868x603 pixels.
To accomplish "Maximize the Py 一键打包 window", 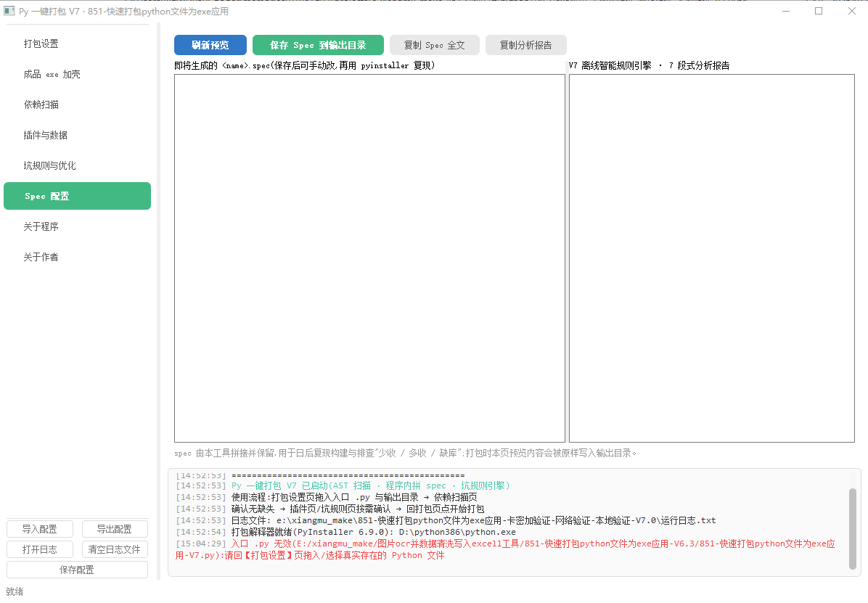I will point(819,11).
